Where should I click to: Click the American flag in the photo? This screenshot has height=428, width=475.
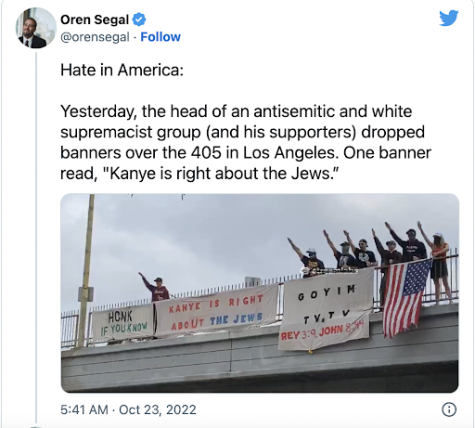(405, 298)
